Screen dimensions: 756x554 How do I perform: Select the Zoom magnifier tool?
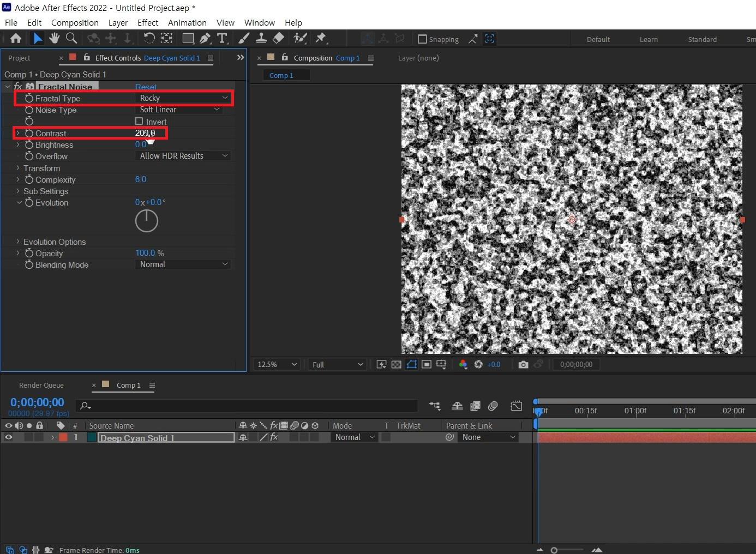pos(71,38)
